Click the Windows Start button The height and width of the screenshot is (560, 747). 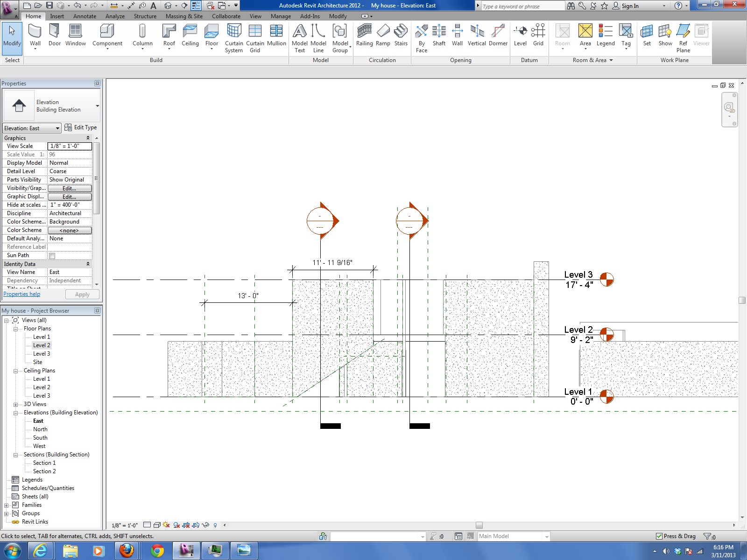coord(12,551)
